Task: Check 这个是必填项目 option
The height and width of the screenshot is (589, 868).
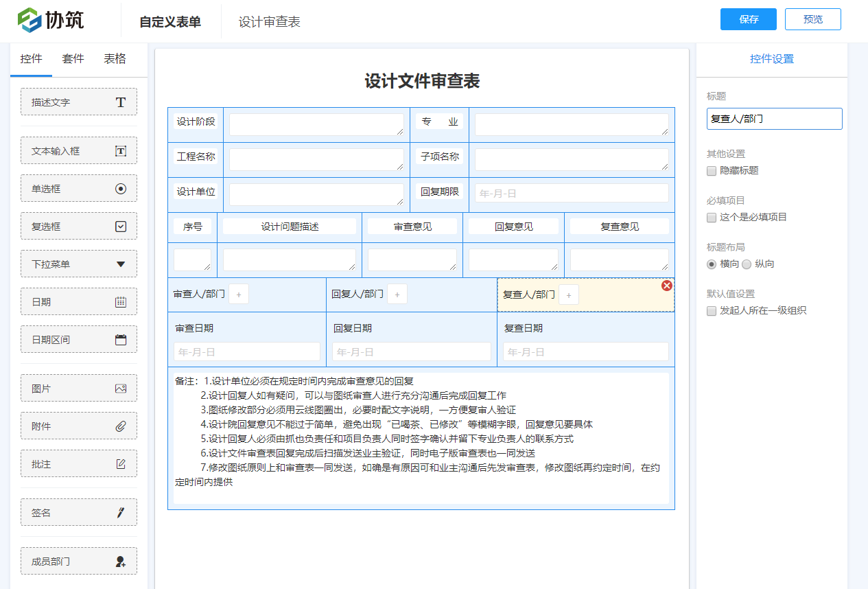Action: click(712, 218)
